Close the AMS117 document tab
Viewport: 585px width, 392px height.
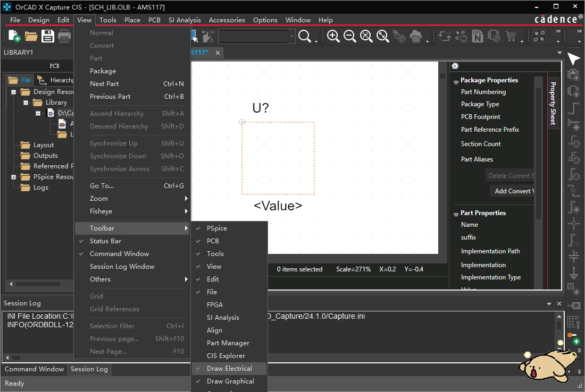[x=218, y=53]
